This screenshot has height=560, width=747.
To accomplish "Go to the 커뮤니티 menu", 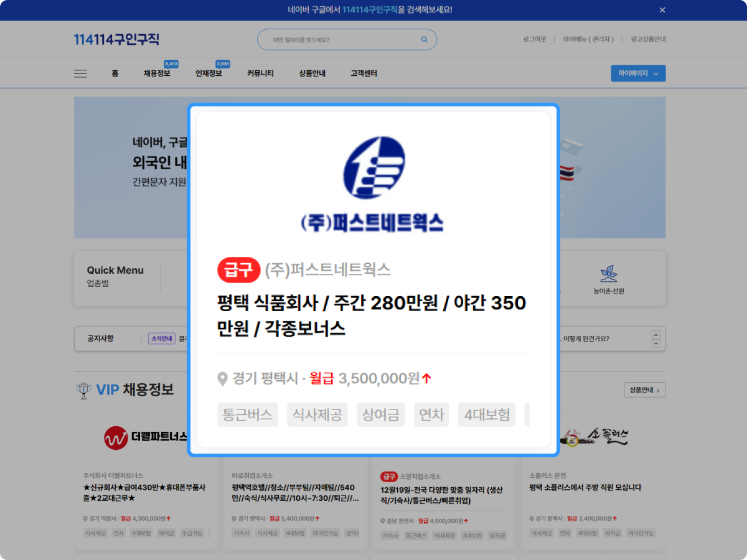I will pyautogui.click(x=260, y=73).
